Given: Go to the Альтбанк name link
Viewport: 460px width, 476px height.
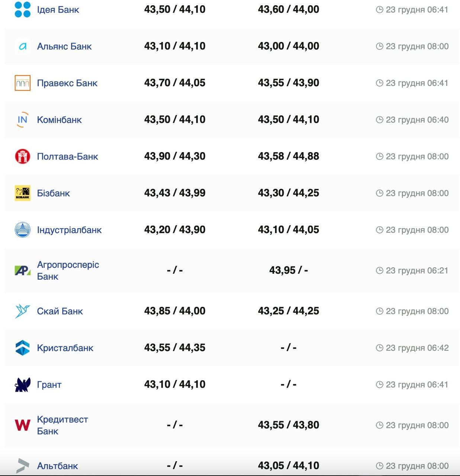Looking at the screenshot, I should pos(58,466).
